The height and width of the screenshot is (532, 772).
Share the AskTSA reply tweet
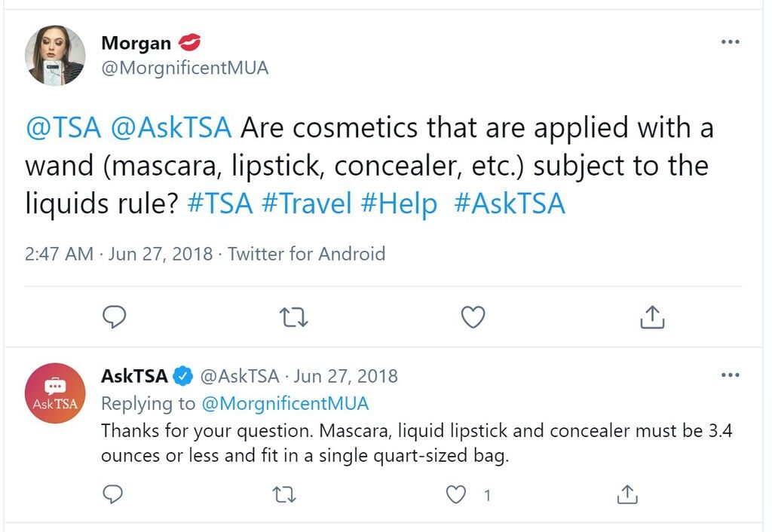pos(626,494)
